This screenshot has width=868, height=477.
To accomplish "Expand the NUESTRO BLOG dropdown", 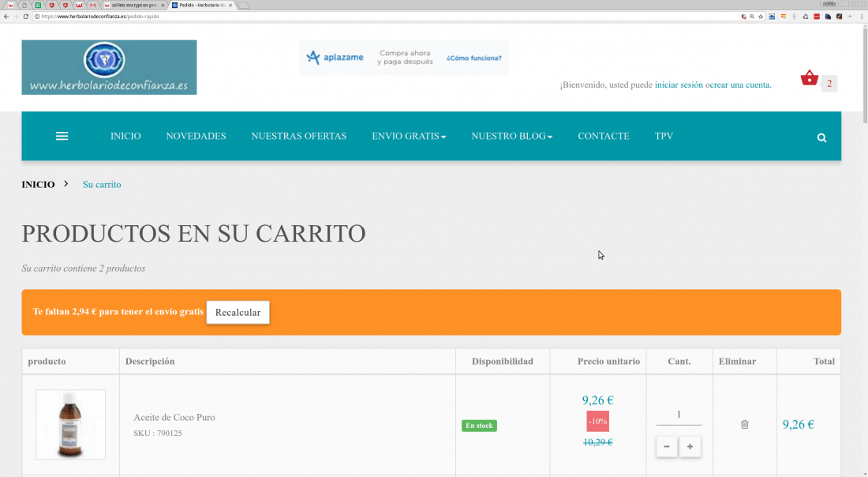I will (511, 137).
